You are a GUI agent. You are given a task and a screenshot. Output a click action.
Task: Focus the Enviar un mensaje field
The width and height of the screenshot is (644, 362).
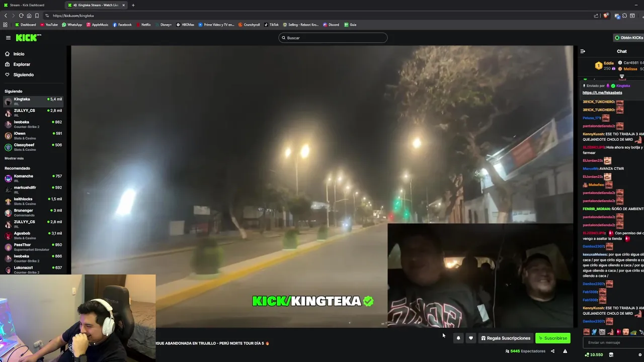tap(613, 342)
